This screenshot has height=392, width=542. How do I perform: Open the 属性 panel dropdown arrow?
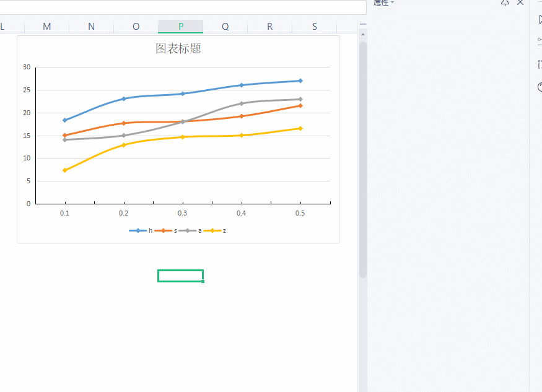click(392, 2)
